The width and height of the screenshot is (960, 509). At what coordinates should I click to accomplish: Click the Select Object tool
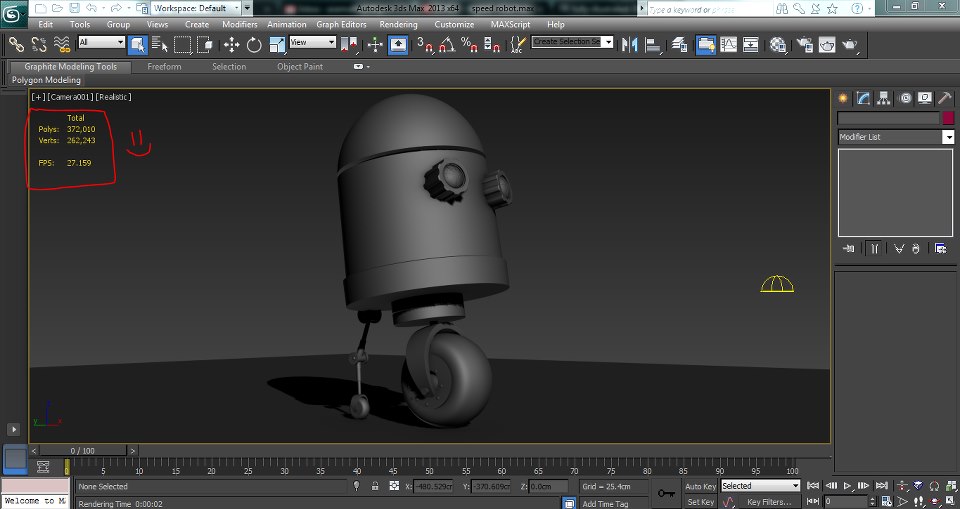pos(137,44)
